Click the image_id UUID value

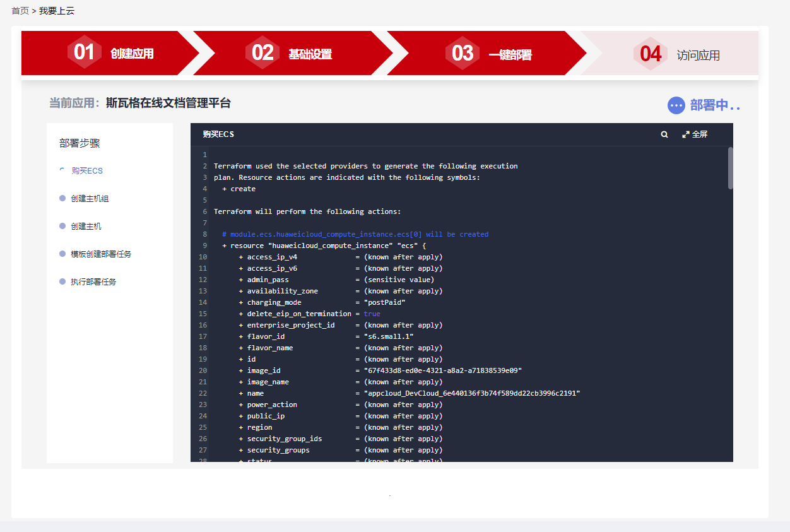[x=443, y=370]
